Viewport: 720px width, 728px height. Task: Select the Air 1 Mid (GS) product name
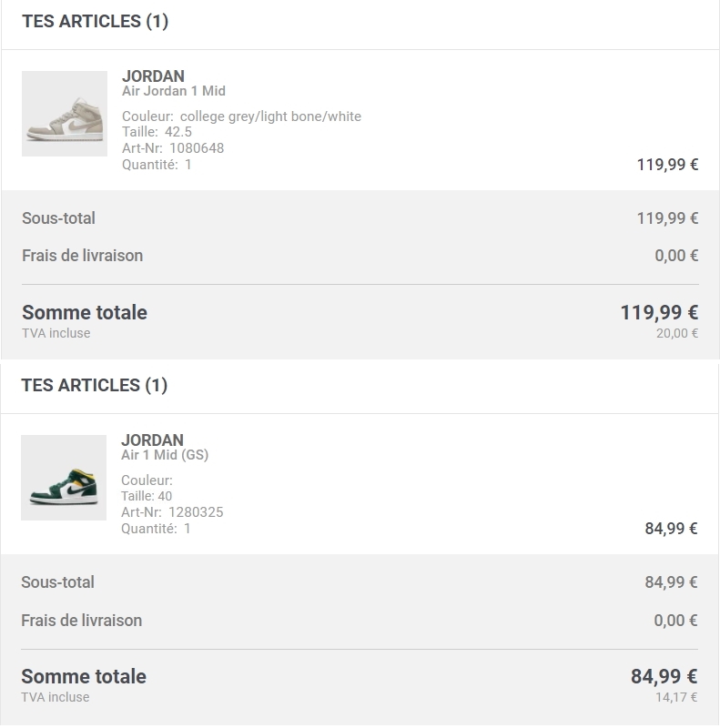pos(165,455)
